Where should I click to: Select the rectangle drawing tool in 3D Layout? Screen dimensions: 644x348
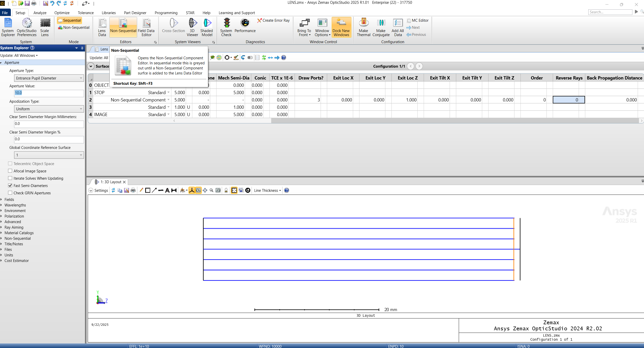tap(148, 190)
